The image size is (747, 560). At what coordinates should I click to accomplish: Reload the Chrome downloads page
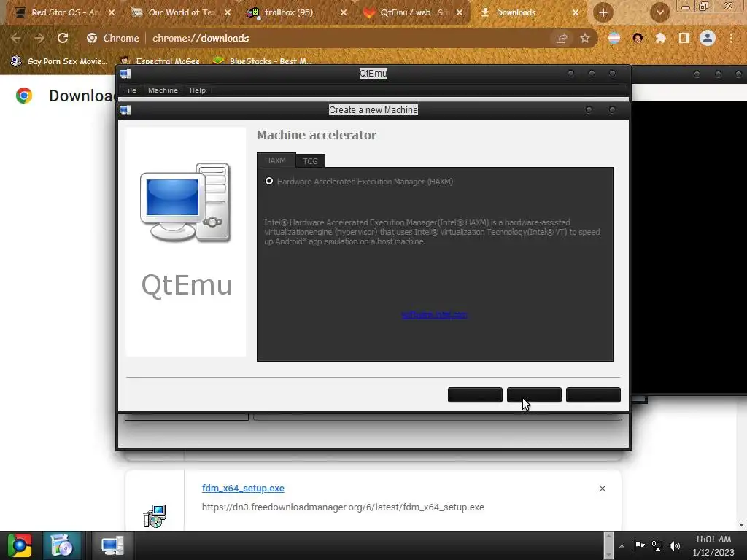coord(63,38)
